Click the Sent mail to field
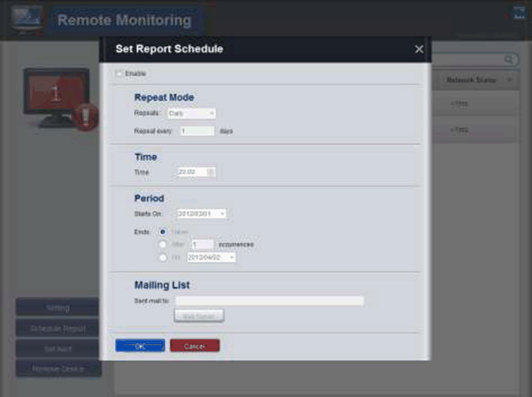This screenshot has width=532, height=397. [x=269, y=301]
